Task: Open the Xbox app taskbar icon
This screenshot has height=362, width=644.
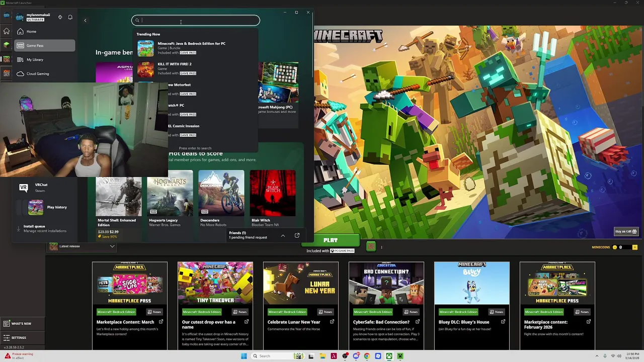Action: [389, 356]
